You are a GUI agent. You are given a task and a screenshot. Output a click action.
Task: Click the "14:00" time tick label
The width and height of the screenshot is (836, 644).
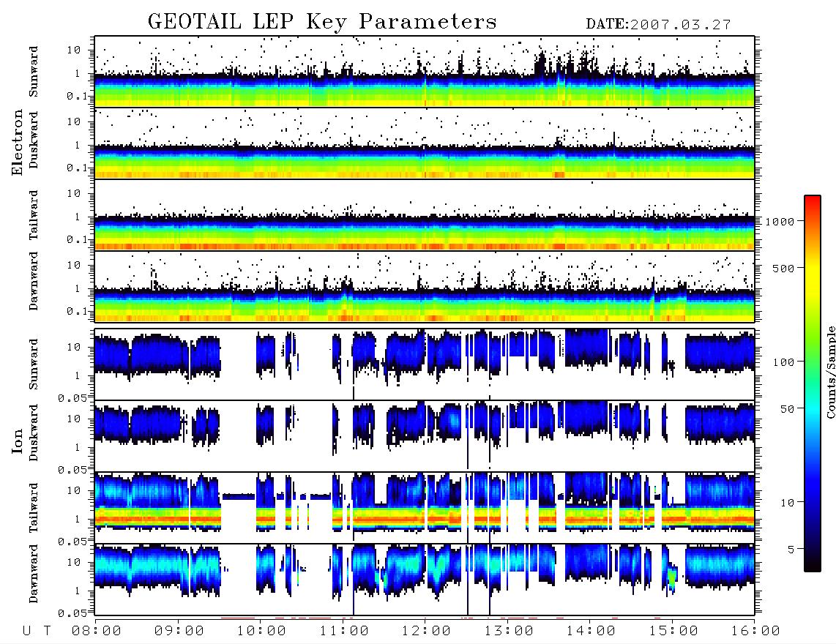click(591, 631)
